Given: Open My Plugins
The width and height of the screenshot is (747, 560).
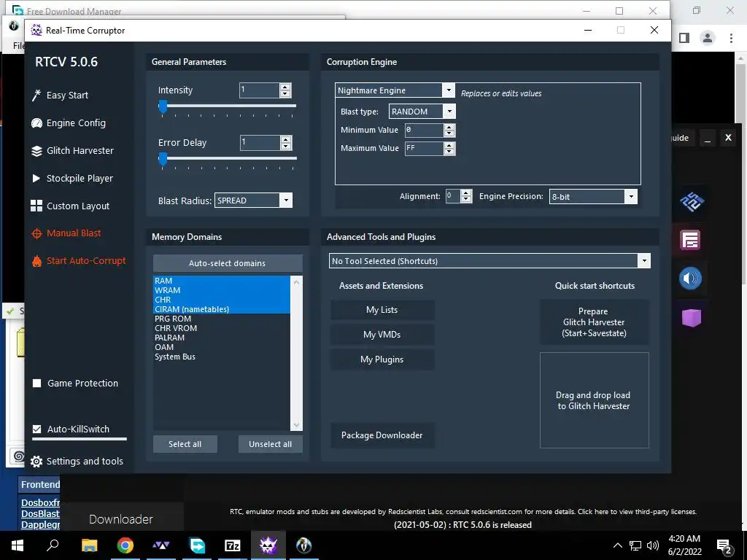Looking at the screenshot, I should tap(382, 359).
